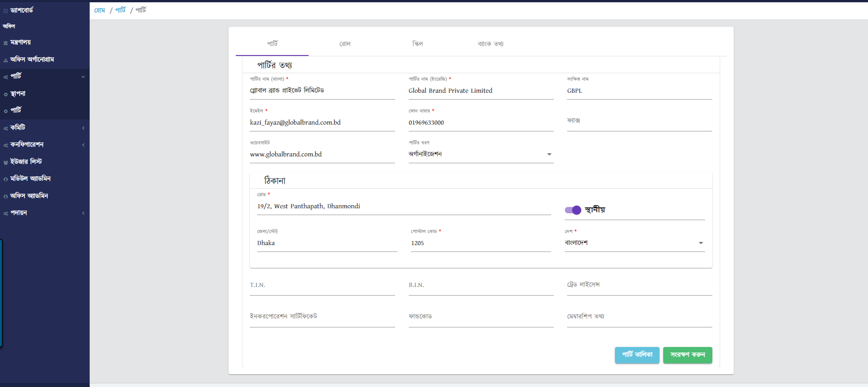Click the পোস্টাল কোড field
Viewport: 868px width, 387px height.
pyautogui.click(x=481, y=243)
